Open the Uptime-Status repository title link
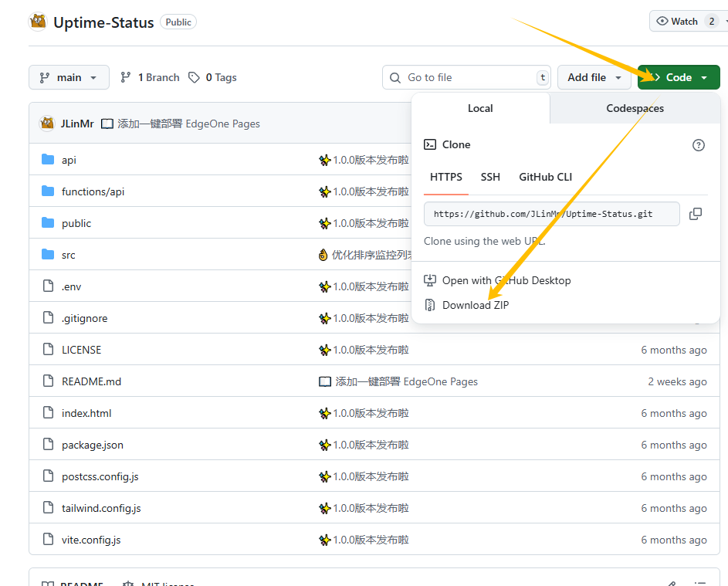Screen dimensions: 728x586 103,22
